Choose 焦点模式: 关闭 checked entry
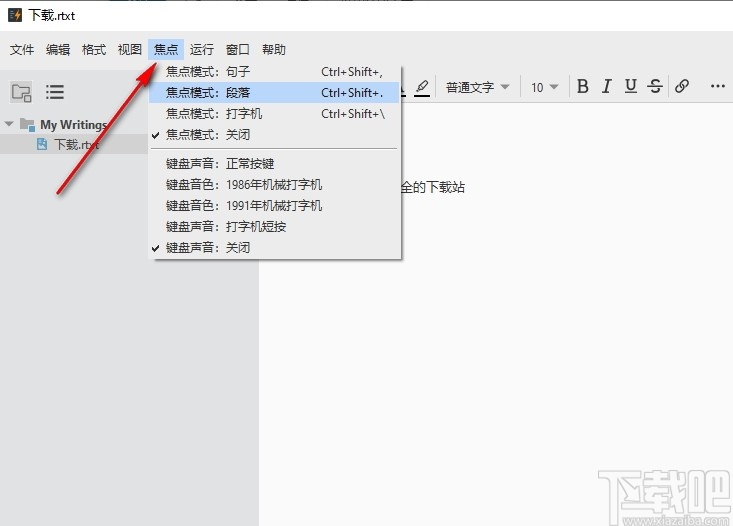This screenshot has width=733, height=526. [275, 135]
